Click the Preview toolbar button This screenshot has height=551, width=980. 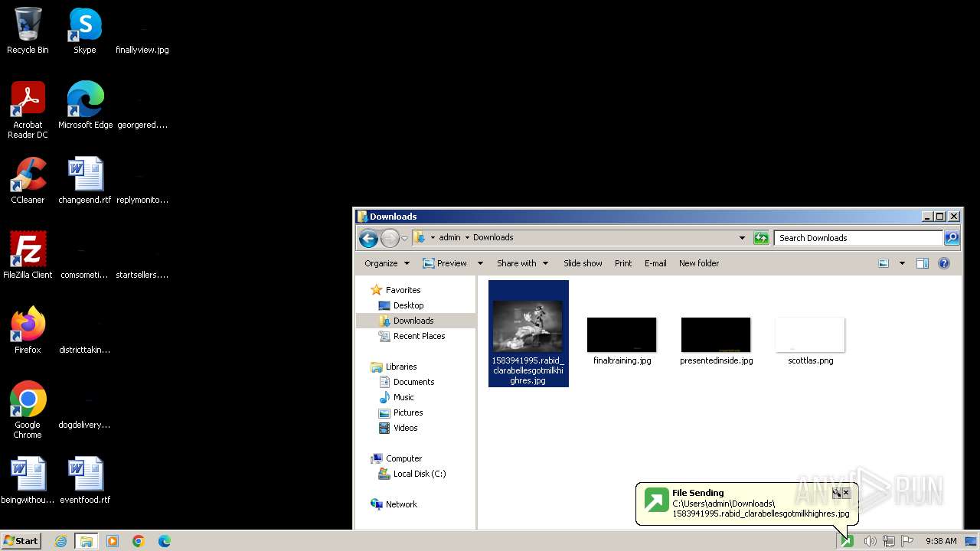(445, 263)
